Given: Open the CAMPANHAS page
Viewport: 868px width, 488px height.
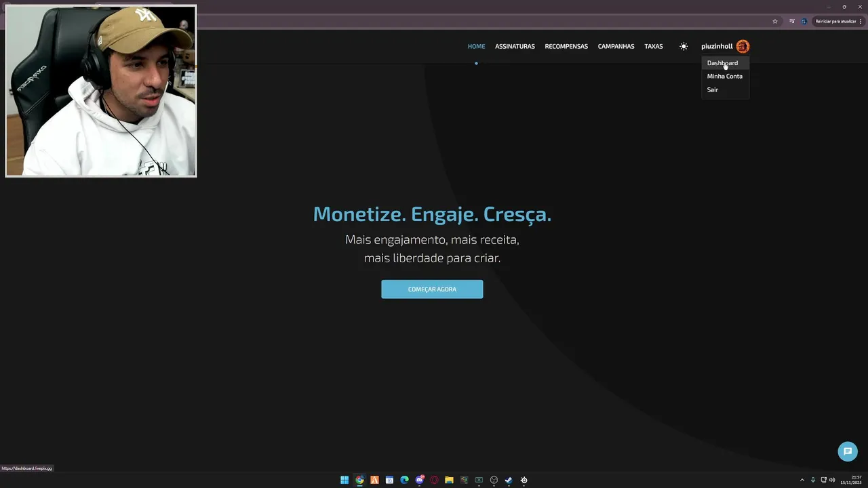Looking at the screenshot, I should (x=616, y=46).
